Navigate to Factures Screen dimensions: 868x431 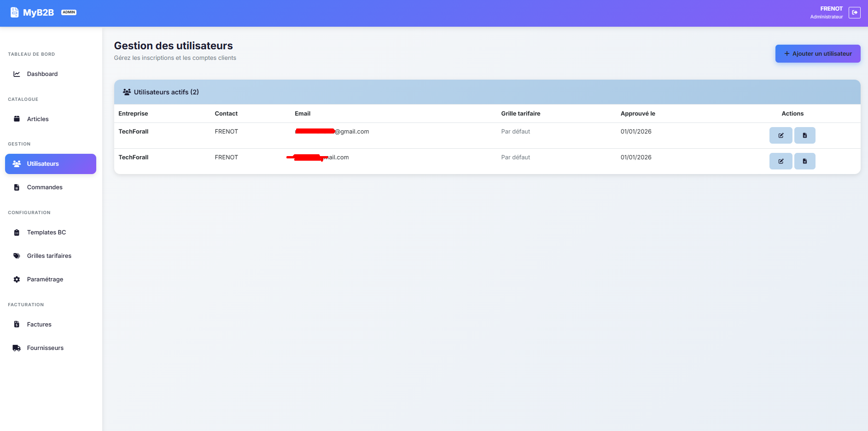[x=39, y=325]
